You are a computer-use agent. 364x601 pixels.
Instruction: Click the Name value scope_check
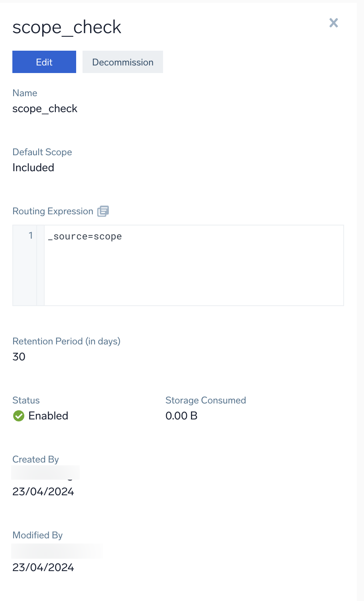[45, 109]
